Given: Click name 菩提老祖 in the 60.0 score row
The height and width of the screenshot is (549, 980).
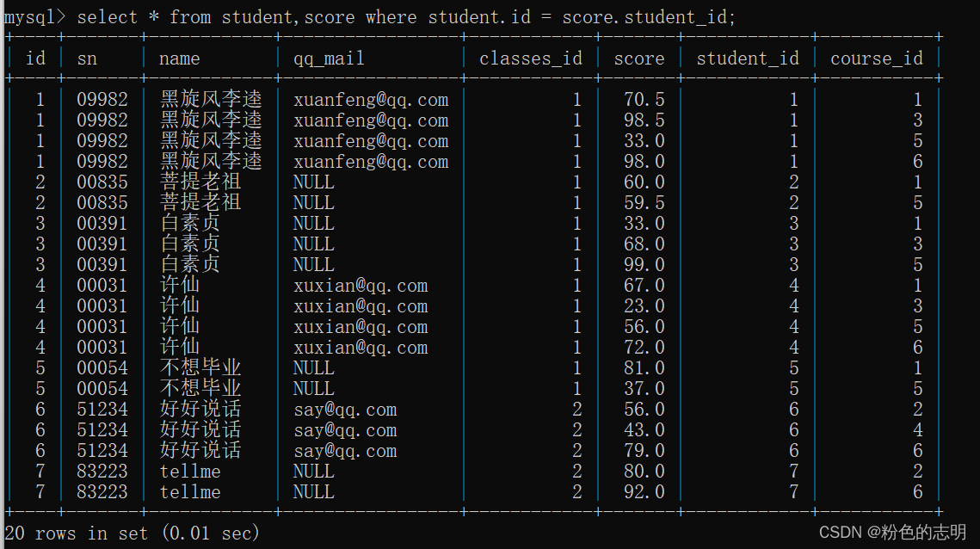Looking at the screenshot, I should click(200, 182).
